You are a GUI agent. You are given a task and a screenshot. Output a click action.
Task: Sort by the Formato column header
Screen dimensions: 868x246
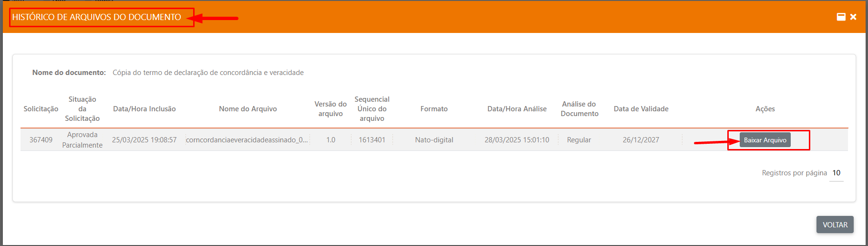[434, 109]
